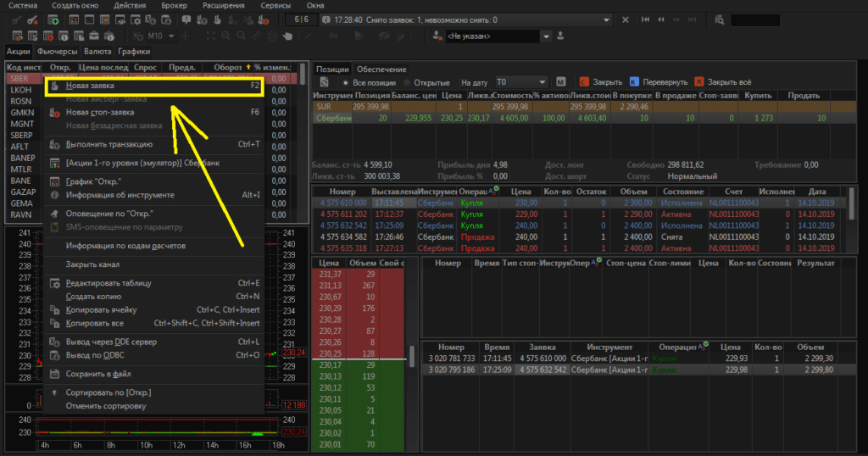Click the empty black search input field

click(755, 19)
